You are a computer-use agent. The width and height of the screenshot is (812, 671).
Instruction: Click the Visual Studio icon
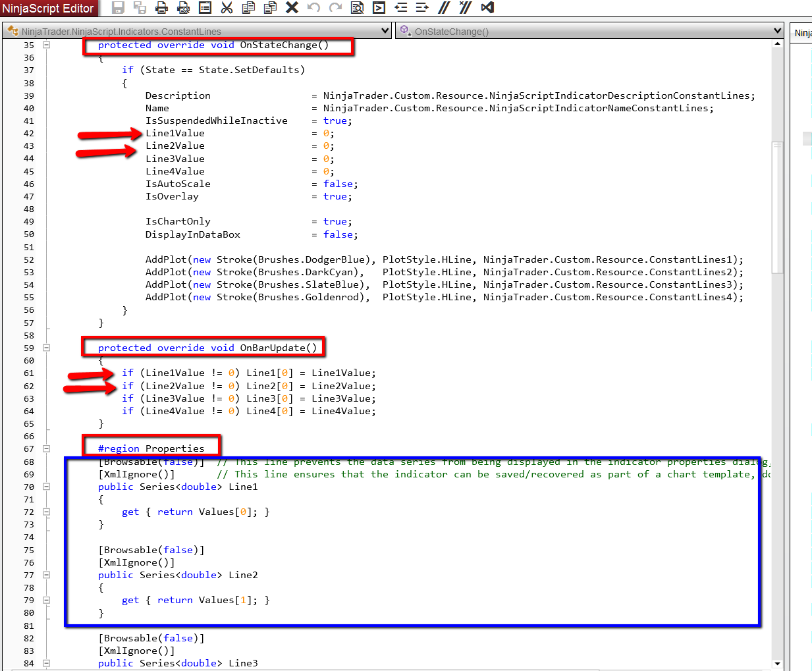coord(487,7)
